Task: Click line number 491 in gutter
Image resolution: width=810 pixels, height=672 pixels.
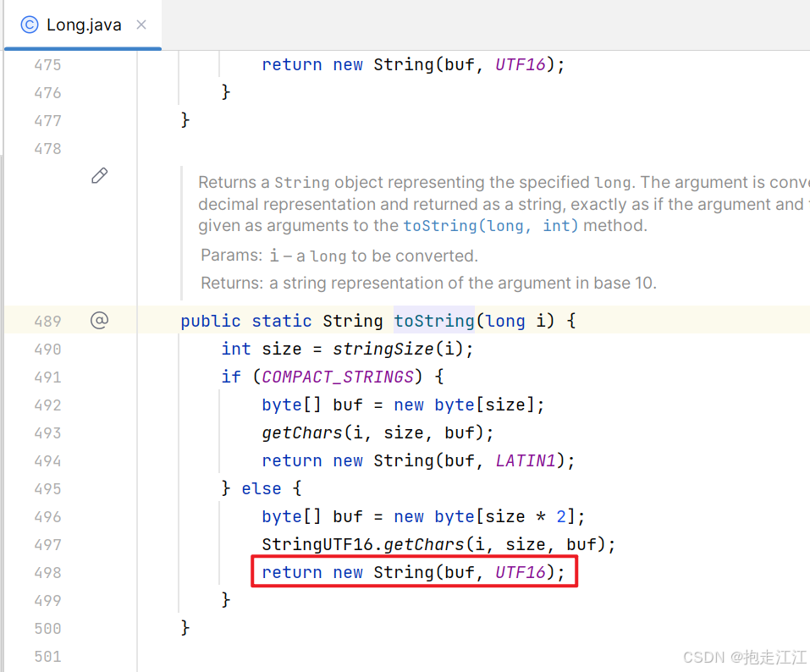Action: (47, 377)
